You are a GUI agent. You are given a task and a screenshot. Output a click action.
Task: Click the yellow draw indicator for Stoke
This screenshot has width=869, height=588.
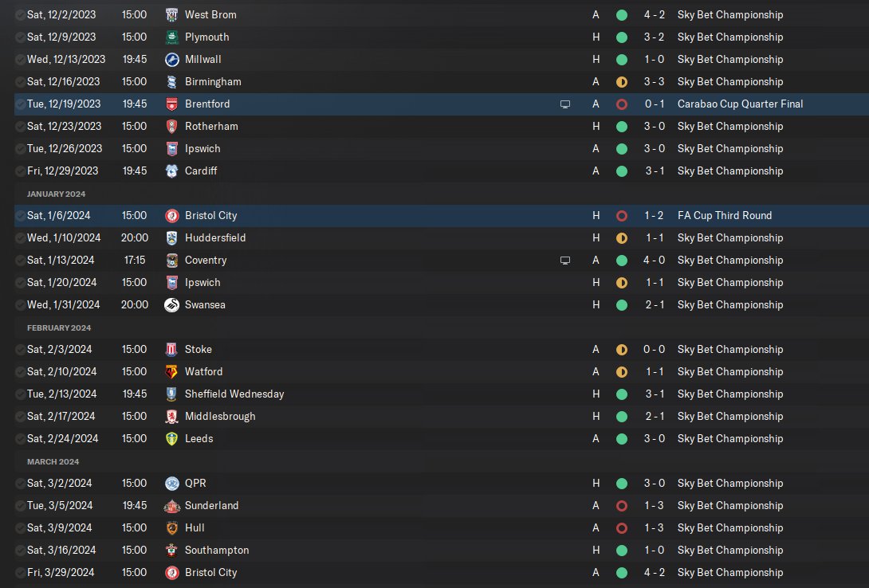[622, 350]
